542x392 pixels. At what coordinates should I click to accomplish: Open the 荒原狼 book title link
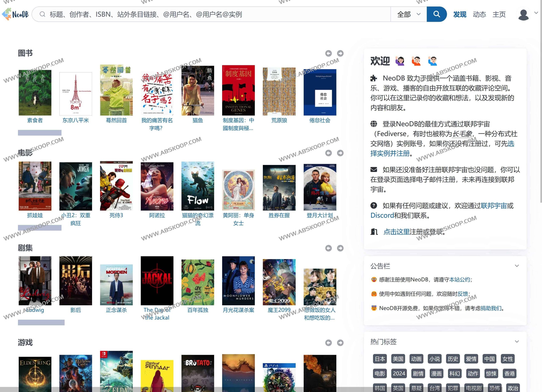(279, 120)
